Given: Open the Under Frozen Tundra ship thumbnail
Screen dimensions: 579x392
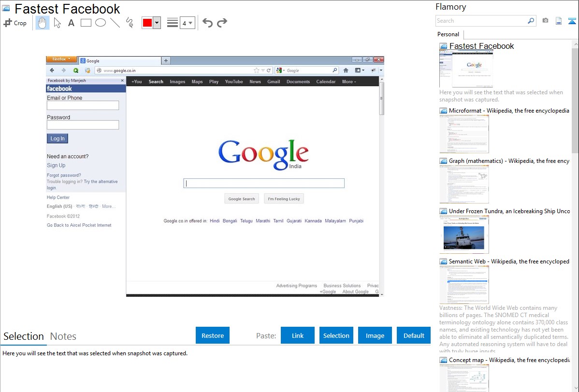Looking at the screenshot, I should pyautogui.click(x=464, y=234).
